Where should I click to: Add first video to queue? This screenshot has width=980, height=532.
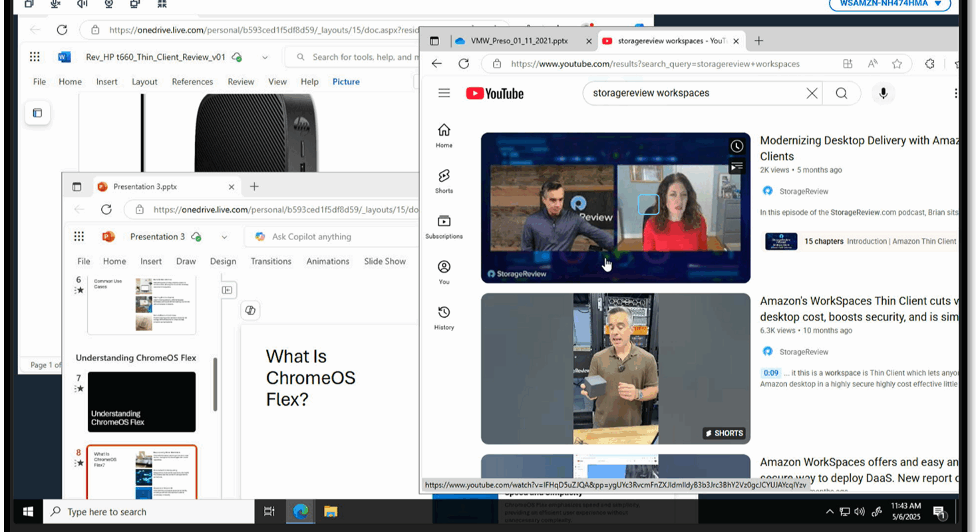736,167
